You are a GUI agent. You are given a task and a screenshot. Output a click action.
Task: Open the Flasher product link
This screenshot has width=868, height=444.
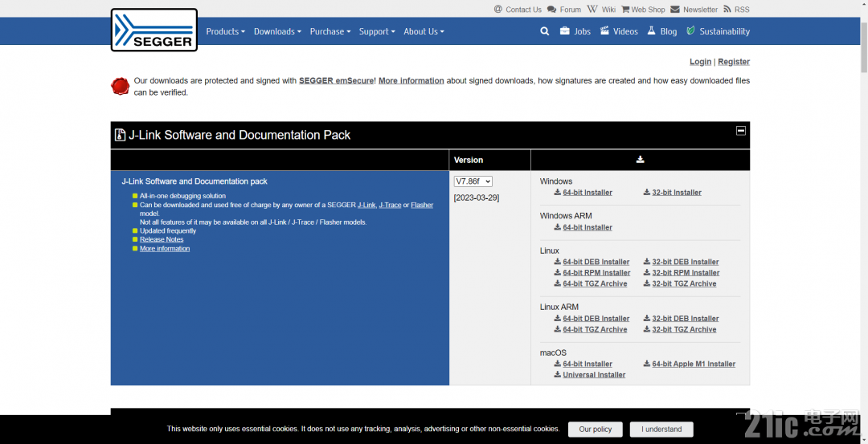tap(422, 205)
